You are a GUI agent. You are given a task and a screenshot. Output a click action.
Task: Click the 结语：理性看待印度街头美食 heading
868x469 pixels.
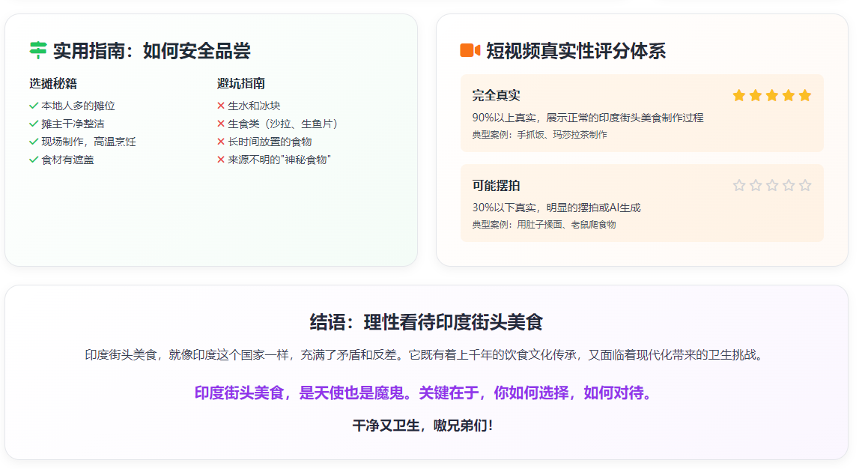(x=426, y=322)
